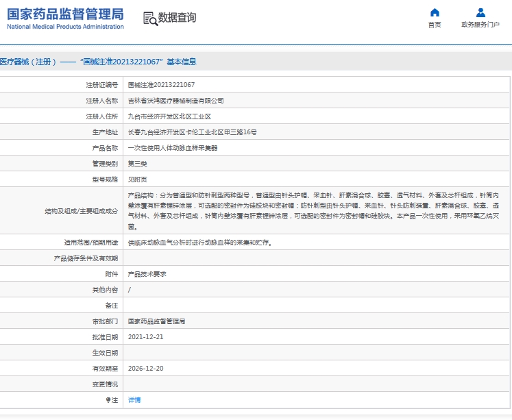Click the 产品储存条件及有效期 label
This screenshot has width=512, height=420.
pos(86,258)
